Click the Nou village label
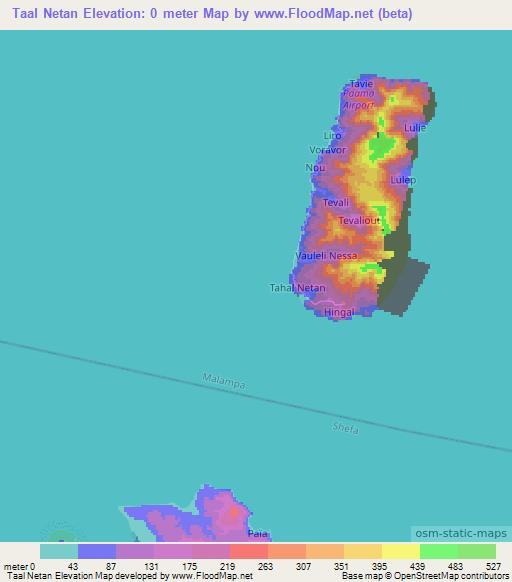Image resolution: width=512 pixels, height=582 pixels. click(x=315, y=168)
